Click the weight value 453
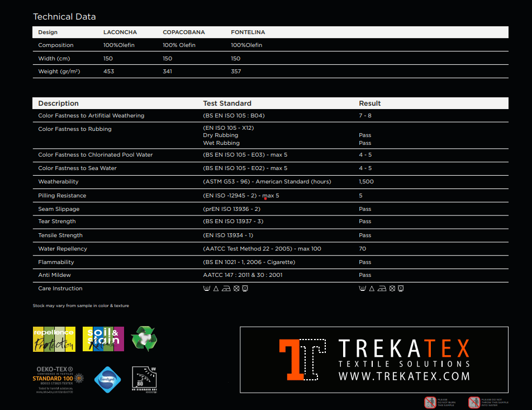Viewport: 532px width, 410px height. (108, 72)
